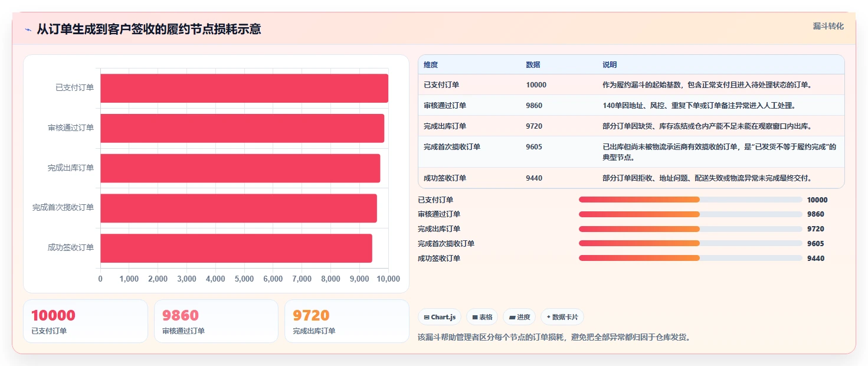This screenshot has height=366, width=868.
Task: Click the 9440 value beside progress bar
Action: pos(815,259)
